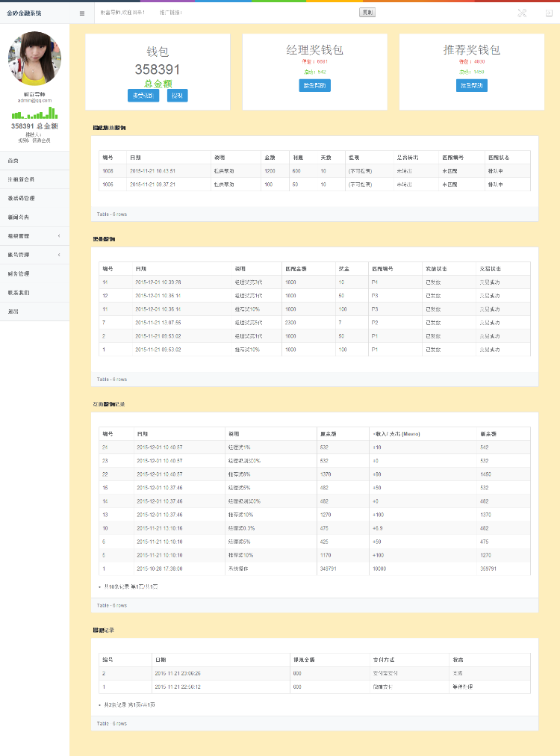Click 退出 to log out
The height and width of the screenshot is (756, 560).
point(13,312)
